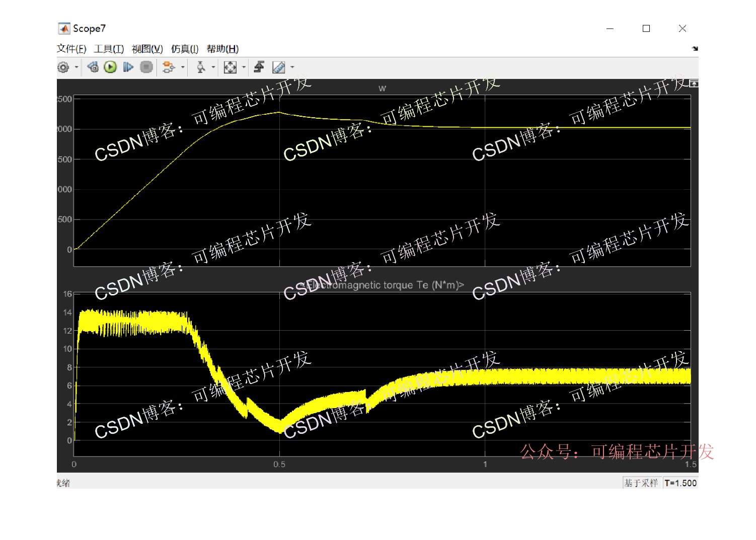
Task: Toggle the Cursor Measurements ruler icon
Action: click(x=278, y=67)
